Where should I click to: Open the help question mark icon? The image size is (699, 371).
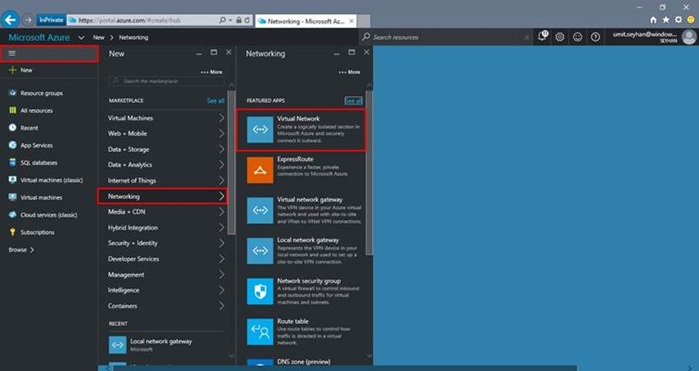point(595,37)
